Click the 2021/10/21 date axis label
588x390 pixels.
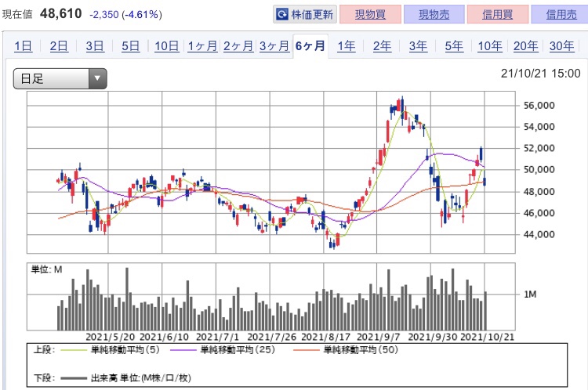[487, 337]
